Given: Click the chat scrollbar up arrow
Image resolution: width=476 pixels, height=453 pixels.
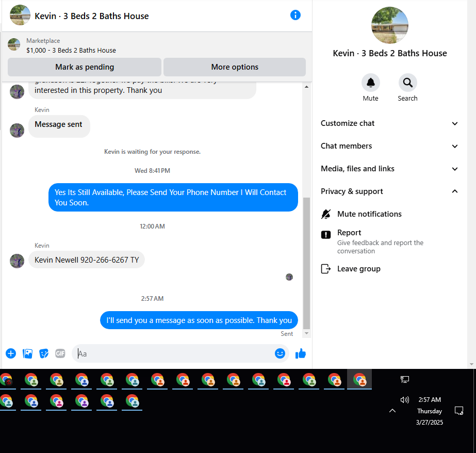Looking at the screenshot, I should pos(307,87).
